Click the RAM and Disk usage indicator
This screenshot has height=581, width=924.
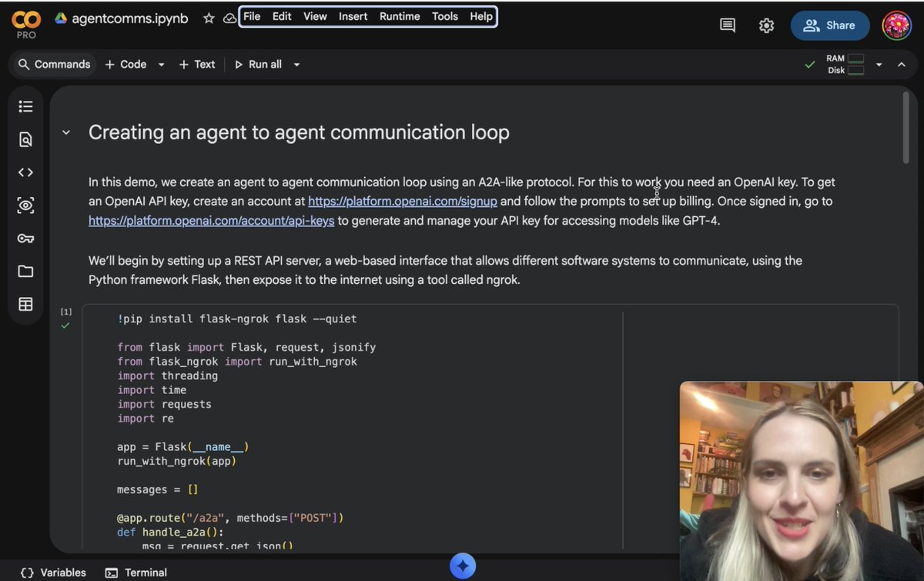pos(845,65)
